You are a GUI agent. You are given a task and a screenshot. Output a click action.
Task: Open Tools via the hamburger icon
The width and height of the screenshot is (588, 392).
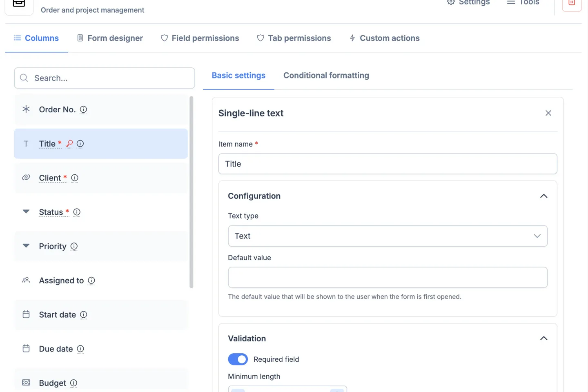510,2
